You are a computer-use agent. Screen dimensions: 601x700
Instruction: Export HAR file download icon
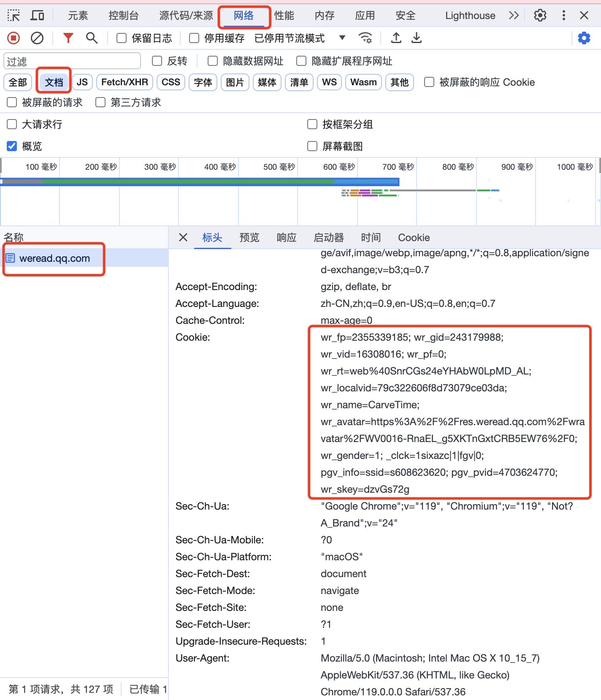417,38
